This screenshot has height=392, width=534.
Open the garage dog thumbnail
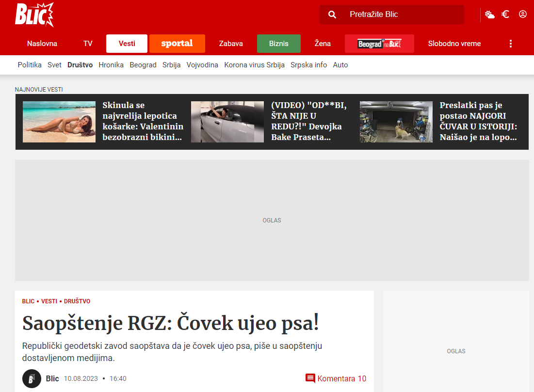(396, 122)
